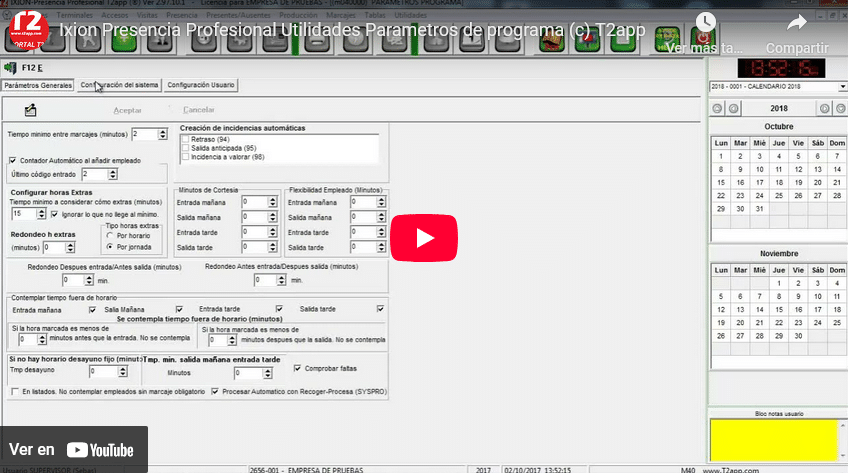Open the T2app channel logo
848x473 pixels.
(29, 30)
